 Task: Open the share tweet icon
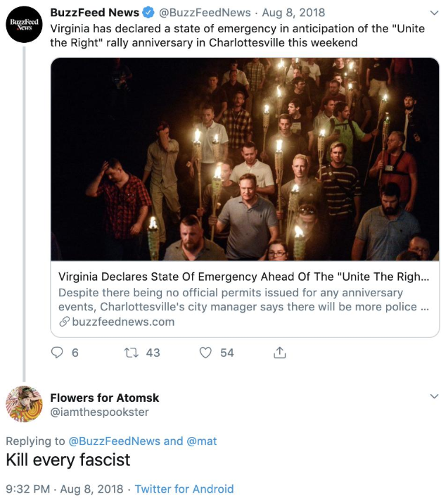[x=280, y=352]
